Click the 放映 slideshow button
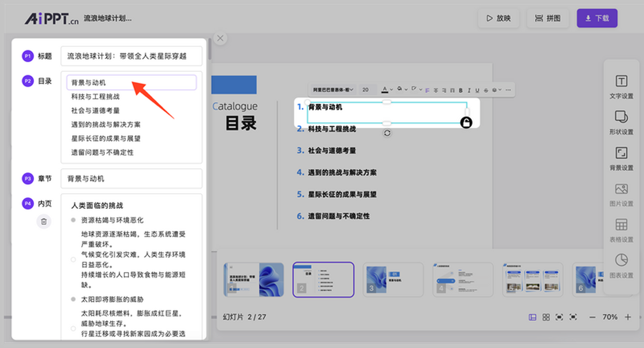Screen dimensions: 644x348 (x=499, y=18)
